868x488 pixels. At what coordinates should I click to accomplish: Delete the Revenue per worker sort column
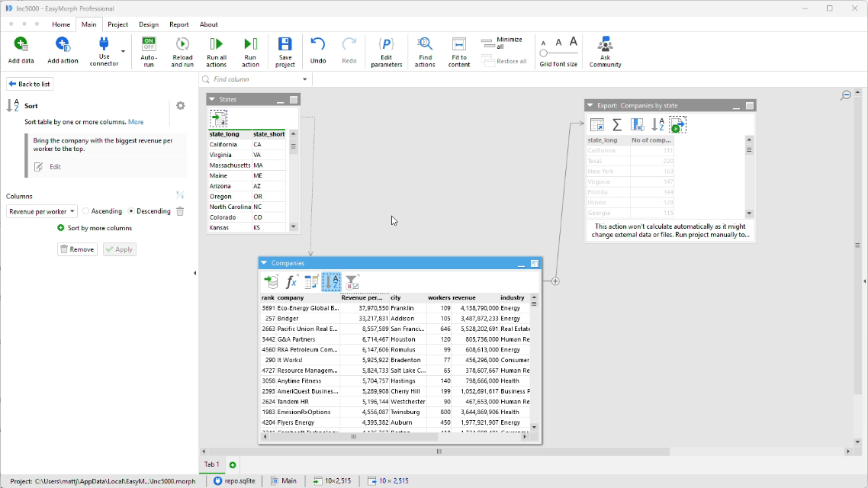click(x=180, y=211)
